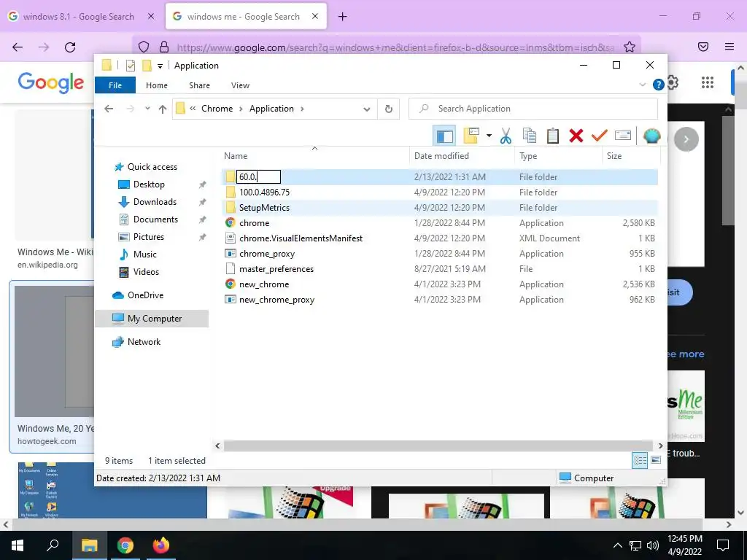Bookmark this page with star icon

pos(630,47)
